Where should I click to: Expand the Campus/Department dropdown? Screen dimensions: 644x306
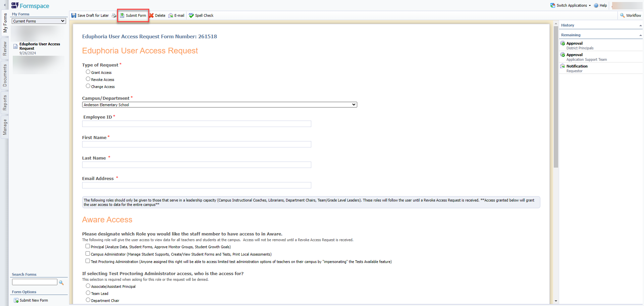pos(219,105)
